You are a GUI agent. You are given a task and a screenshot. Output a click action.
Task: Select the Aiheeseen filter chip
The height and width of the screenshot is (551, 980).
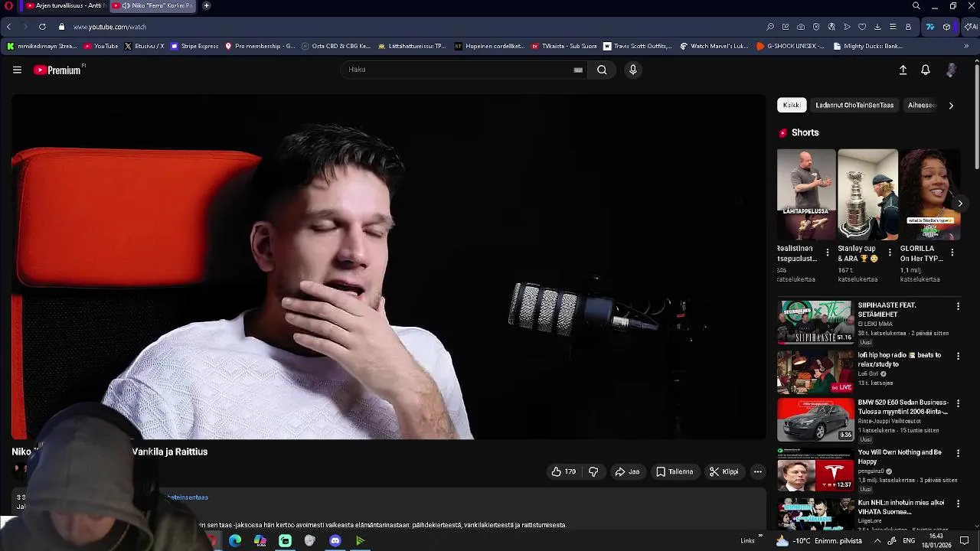click(x=921, y=105)
